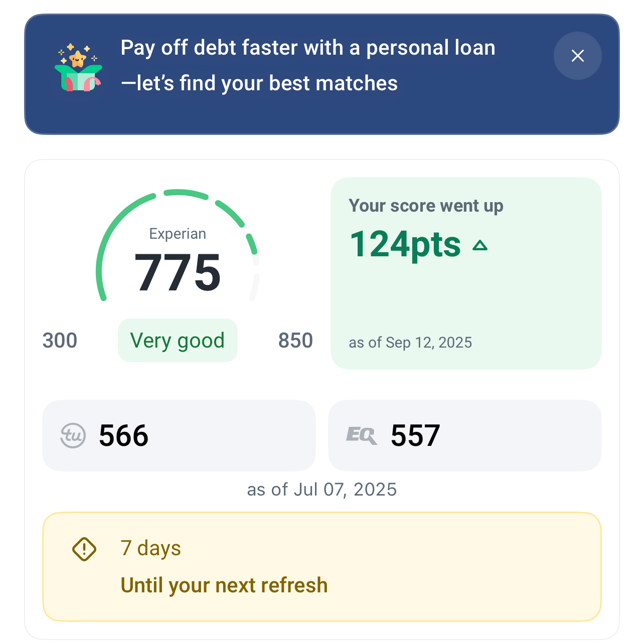
Task: Click the green upward triangle icon
Action: point(480,245)
